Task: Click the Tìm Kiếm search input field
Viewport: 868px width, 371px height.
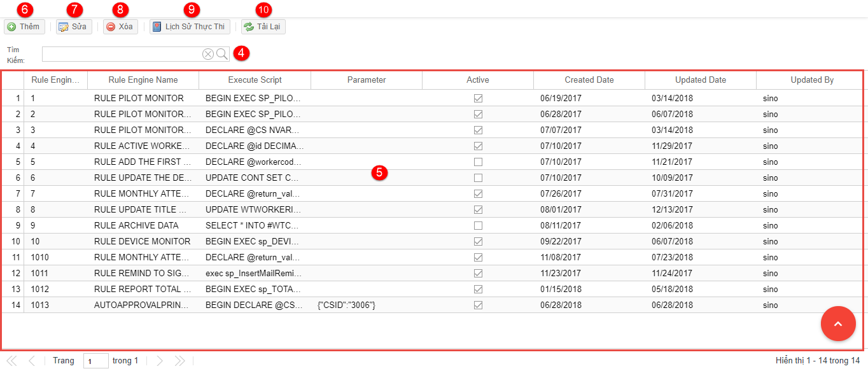Action: pyautogui.click(x=121, y=54)
